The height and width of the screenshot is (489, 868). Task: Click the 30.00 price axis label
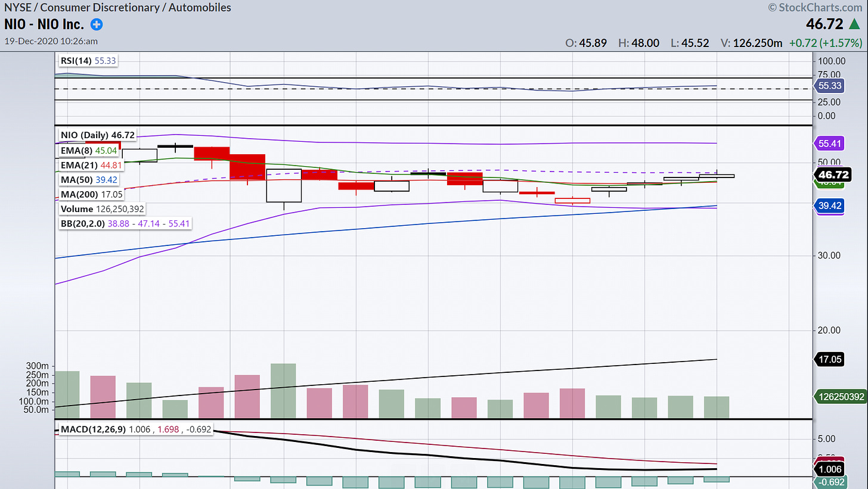[x=829, y=256]
